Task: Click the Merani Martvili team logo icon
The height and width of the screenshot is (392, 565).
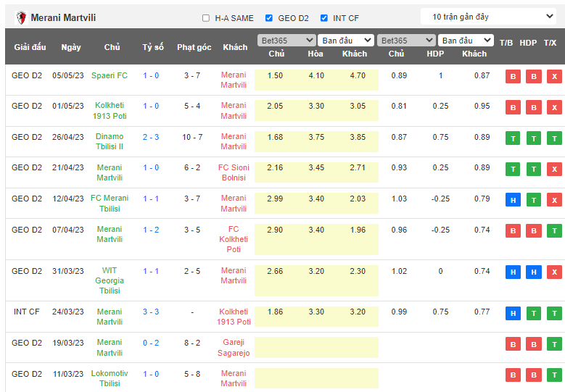Action: pos(21,17)
